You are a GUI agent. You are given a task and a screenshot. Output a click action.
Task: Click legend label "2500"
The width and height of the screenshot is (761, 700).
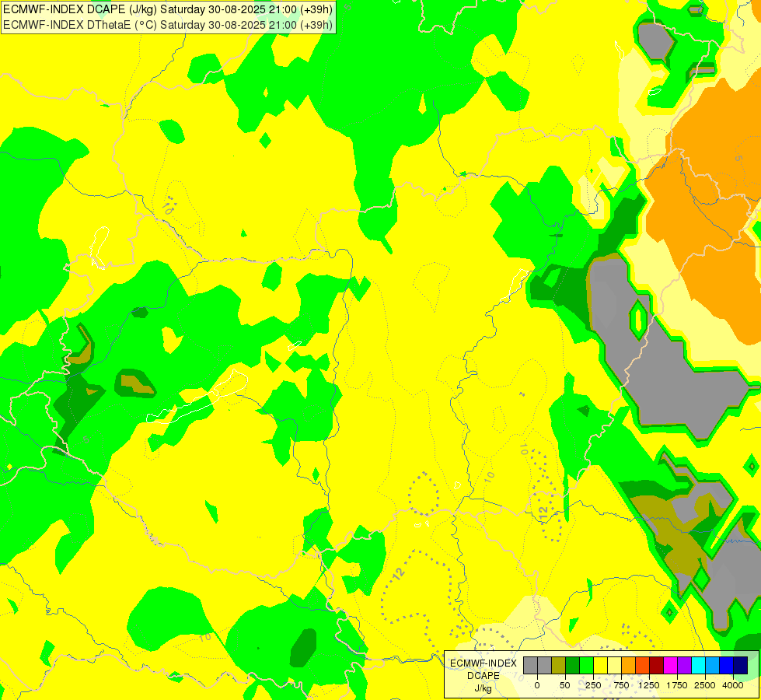(705, 685)
